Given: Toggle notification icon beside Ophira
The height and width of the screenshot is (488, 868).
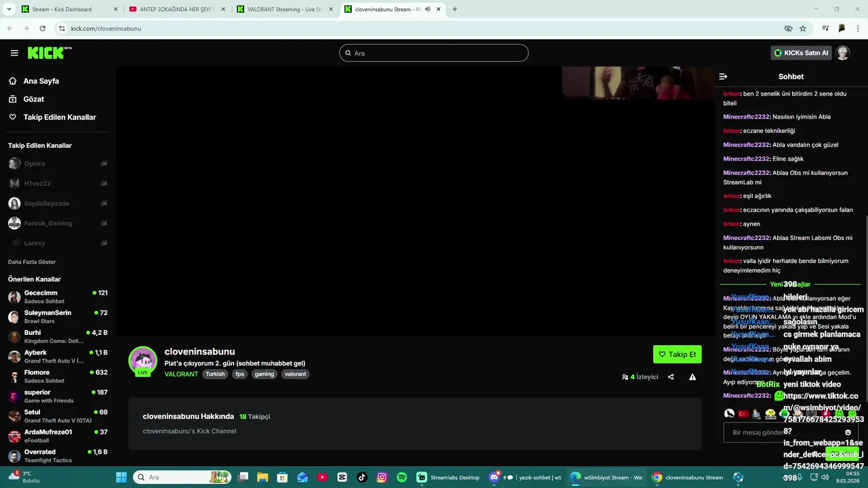Looking at the screenshot, I should pos(104,163).
